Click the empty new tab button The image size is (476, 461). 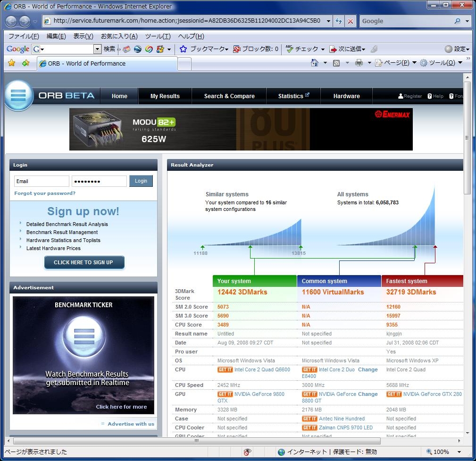[184, 64]
